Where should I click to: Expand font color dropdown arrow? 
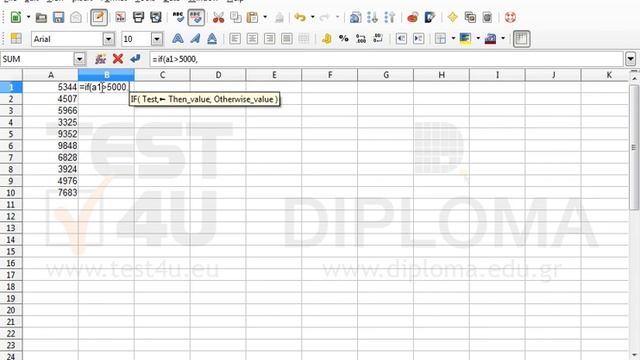click(503, 39)
